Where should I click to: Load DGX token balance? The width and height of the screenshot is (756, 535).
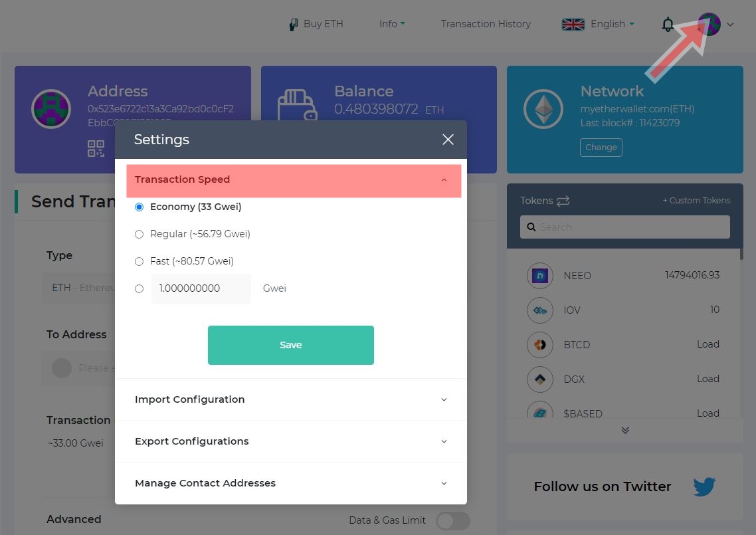708,379
